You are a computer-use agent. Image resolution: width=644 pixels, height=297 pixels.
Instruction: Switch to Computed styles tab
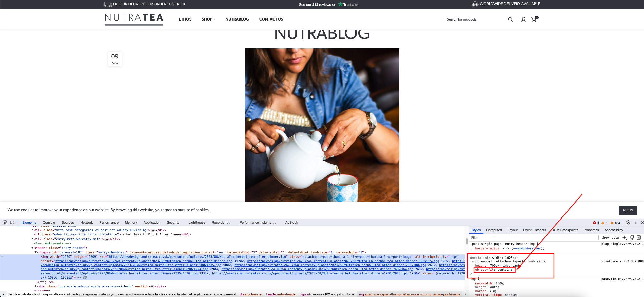point(494,230)
